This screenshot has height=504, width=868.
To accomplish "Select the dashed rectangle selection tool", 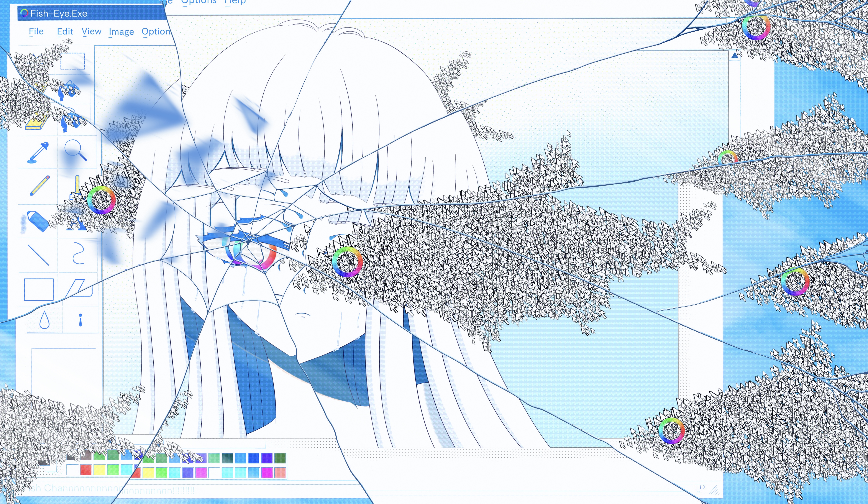I will coord(73,61).
